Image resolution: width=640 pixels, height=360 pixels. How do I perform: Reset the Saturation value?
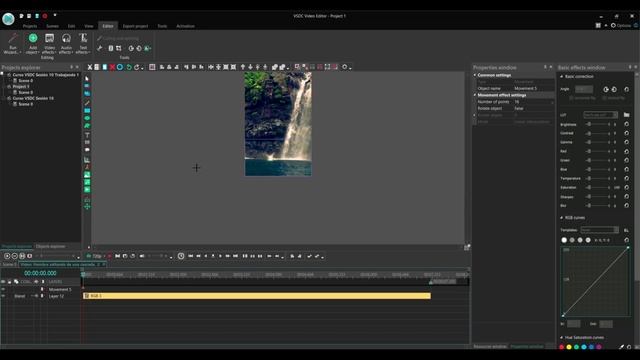click(x=627, y=188)
